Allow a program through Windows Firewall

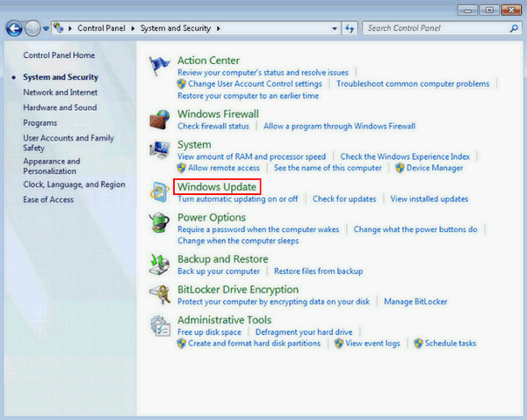(339, 127)
